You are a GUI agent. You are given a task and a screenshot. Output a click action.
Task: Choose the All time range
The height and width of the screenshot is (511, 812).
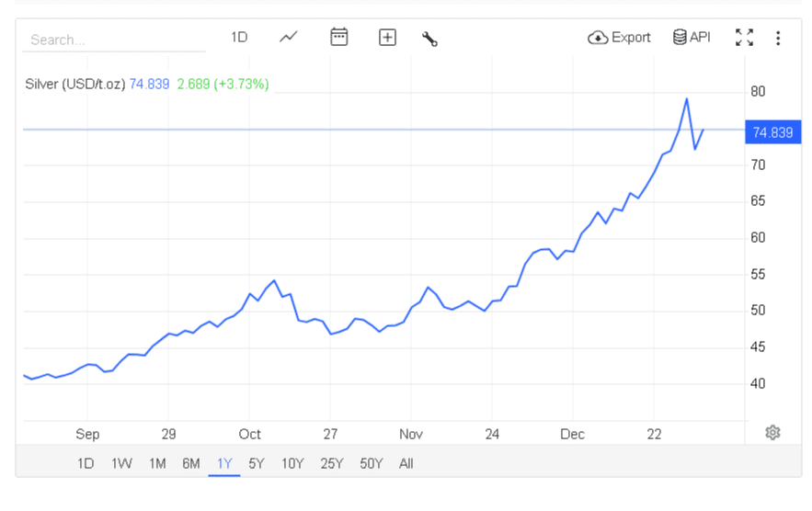coord(406,463)
